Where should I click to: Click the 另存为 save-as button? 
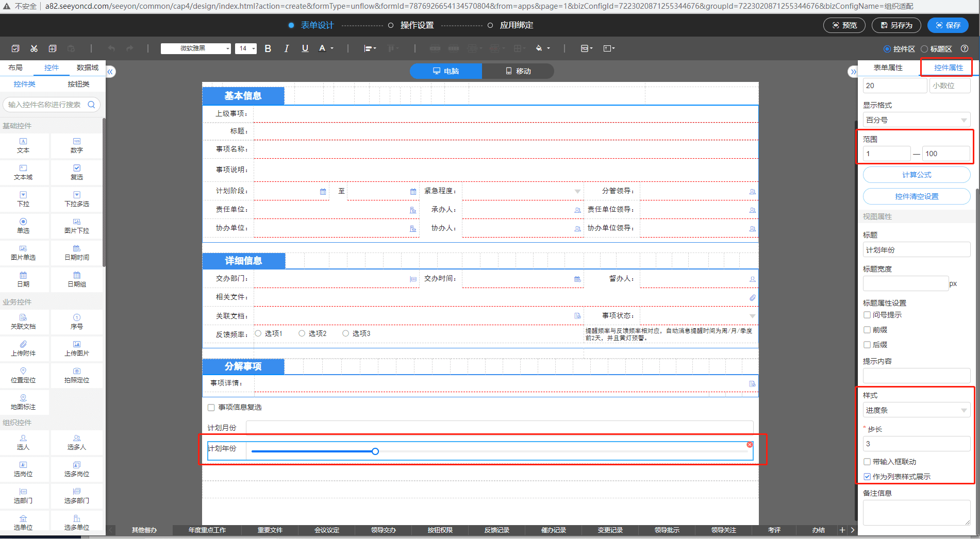[896, 25]
